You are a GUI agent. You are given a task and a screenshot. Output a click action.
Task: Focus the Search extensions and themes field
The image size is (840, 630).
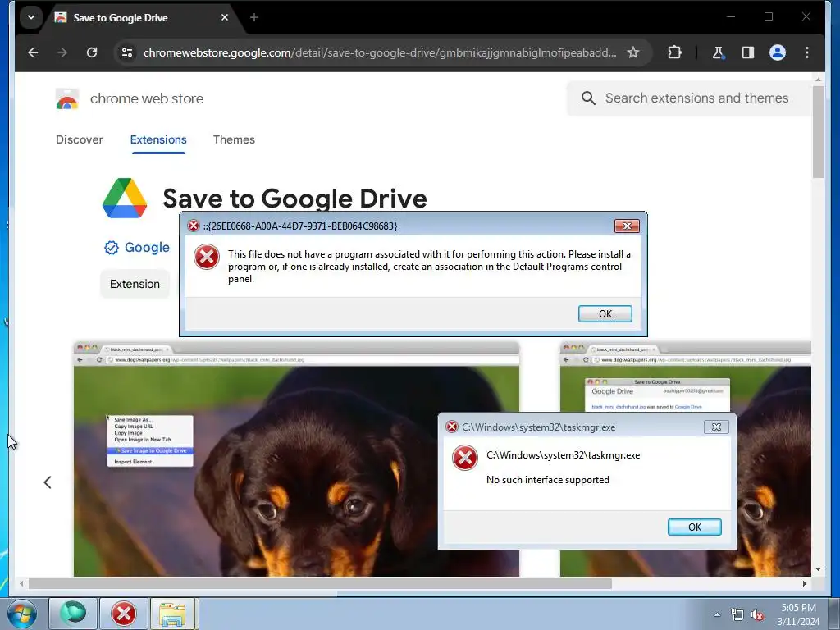pos(696,98)
